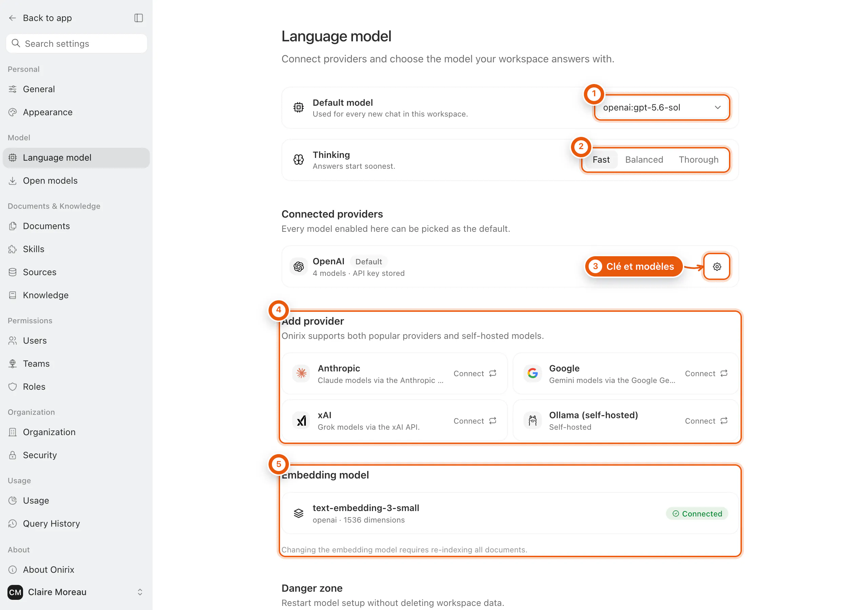
Task: Click the Anthropic logo icon
Action: click(x=301, y=373)
